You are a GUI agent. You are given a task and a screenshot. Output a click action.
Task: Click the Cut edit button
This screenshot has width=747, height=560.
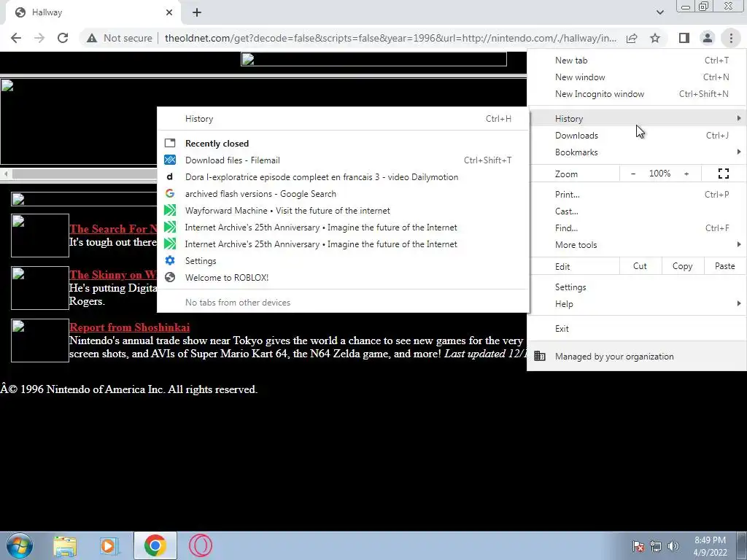pyautogui.click(x=640, y=266)
